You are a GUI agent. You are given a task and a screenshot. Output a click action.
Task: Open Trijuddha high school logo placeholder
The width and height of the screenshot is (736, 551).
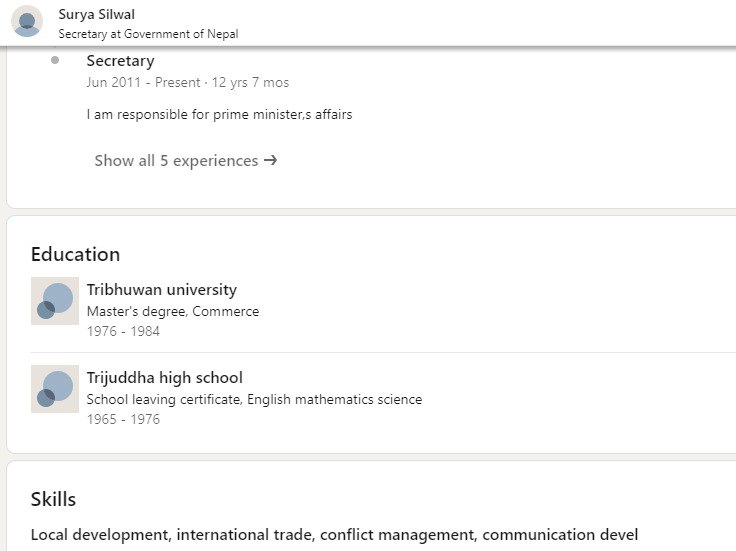click(x=55, y=389)
